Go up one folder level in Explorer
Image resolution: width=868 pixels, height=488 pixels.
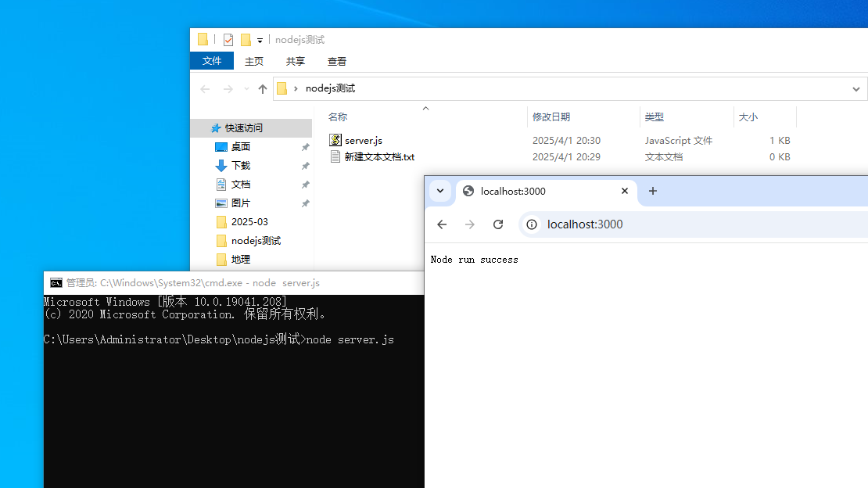tap(263, 89)
